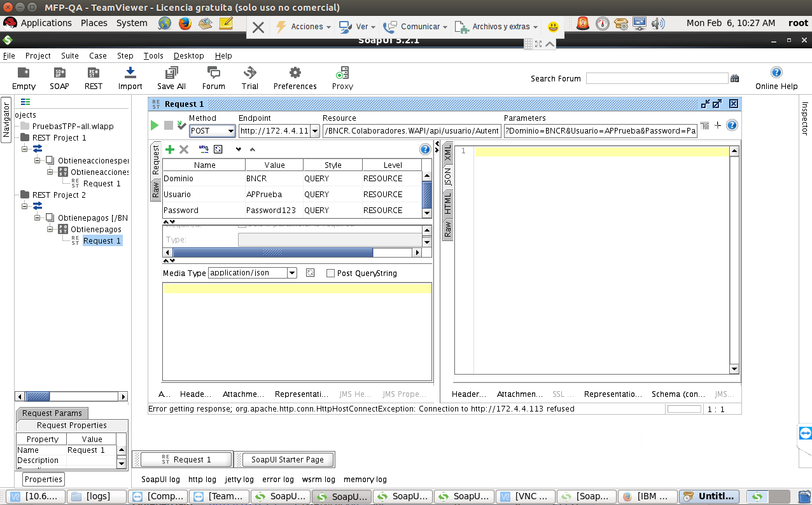
Task: Click the green Submit request play button
Action: (x=155, y=125)
